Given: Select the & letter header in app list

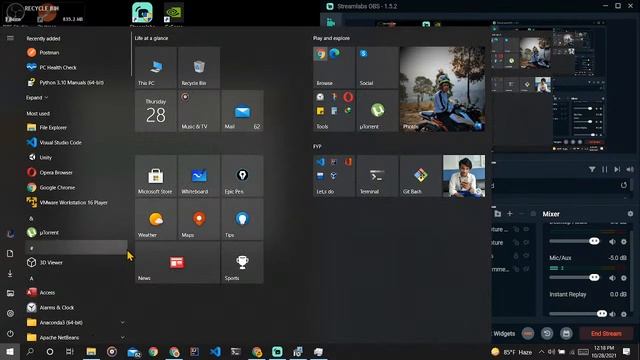Looking at the screenshot, I should click(76, 218).
